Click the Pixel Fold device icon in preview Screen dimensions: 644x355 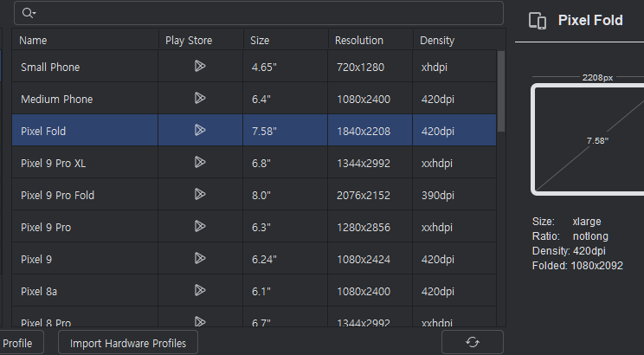(538, 21)
